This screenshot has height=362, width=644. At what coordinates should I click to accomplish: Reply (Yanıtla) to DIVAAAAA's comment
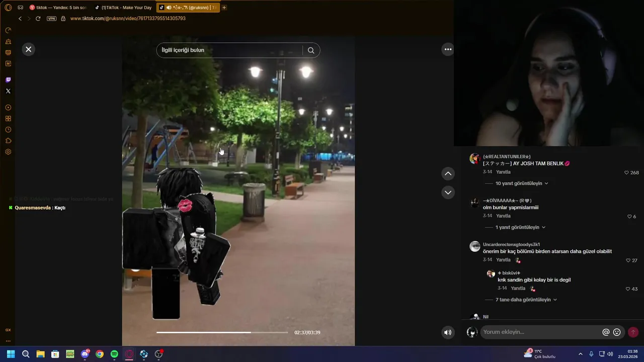click(503, 216)
